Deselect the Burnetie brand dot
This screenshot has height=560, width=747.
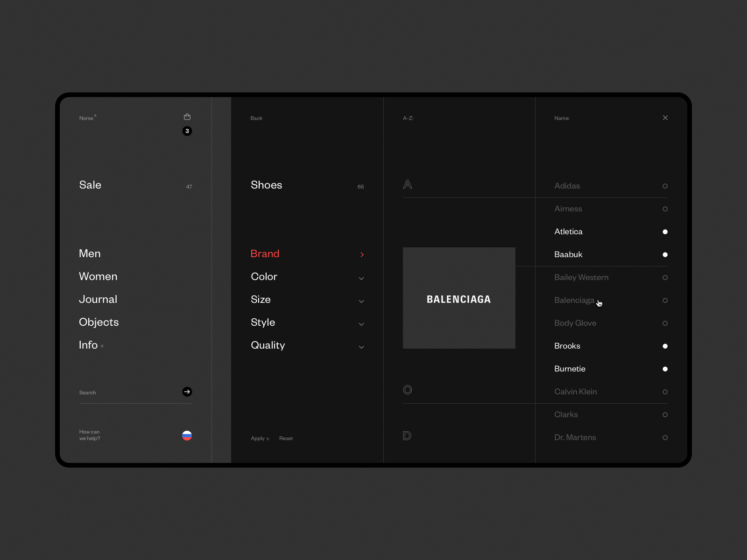coord(665,369)
